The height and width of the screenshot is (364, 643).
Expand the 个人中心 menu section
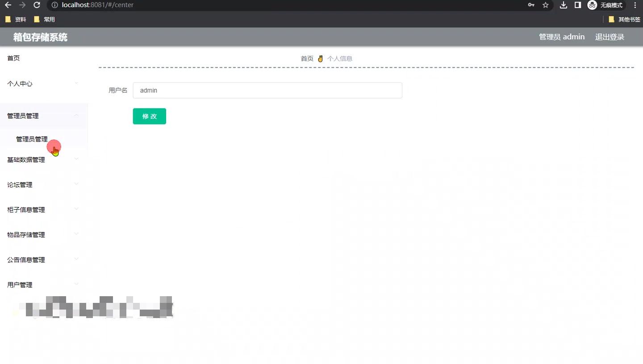(42, 83)
